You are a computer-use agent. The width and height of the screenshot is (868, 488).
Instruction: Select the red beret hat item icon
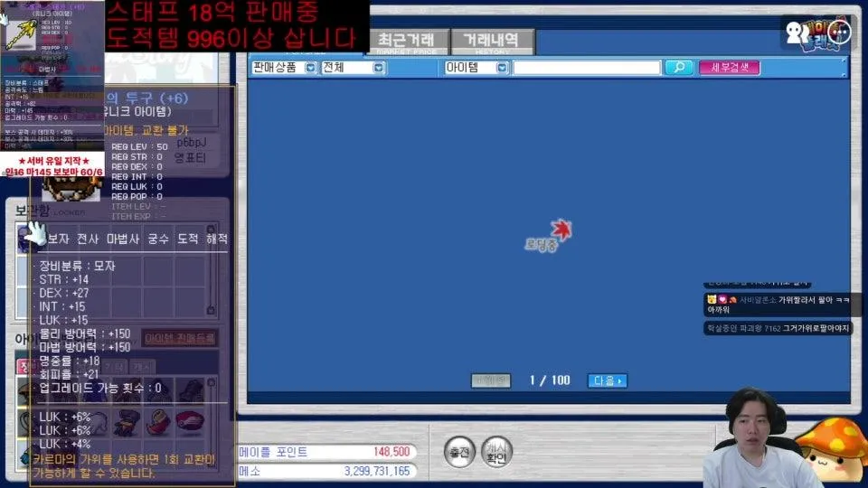click(190, 422)
